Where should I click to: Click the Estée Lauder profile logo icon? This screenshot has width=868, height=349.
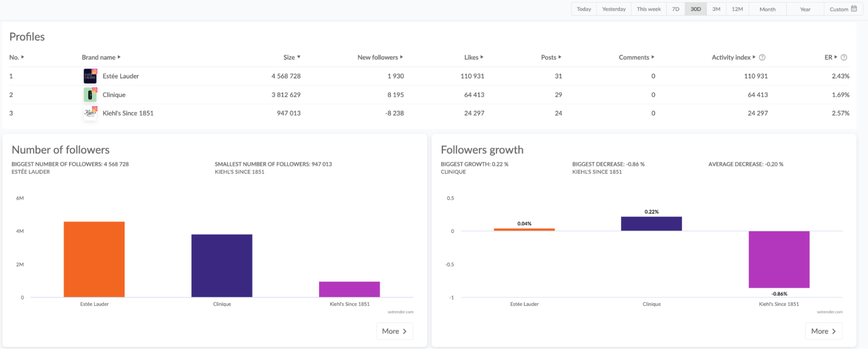coord(90,76)
